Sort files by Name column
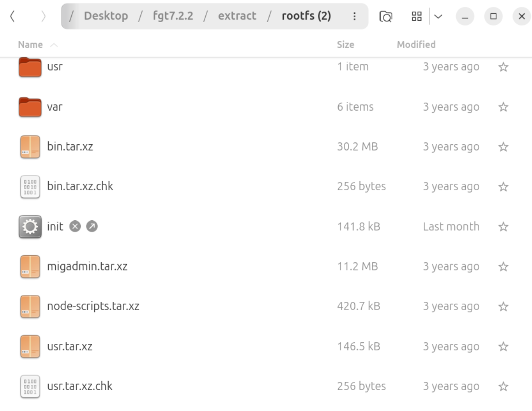Viewport: 532px width, 411px height. click(x=30, y=45)
